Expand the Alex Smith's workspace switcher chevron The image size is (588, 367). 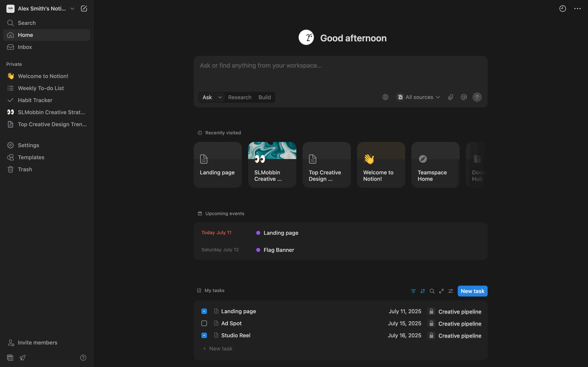point(72,9)
